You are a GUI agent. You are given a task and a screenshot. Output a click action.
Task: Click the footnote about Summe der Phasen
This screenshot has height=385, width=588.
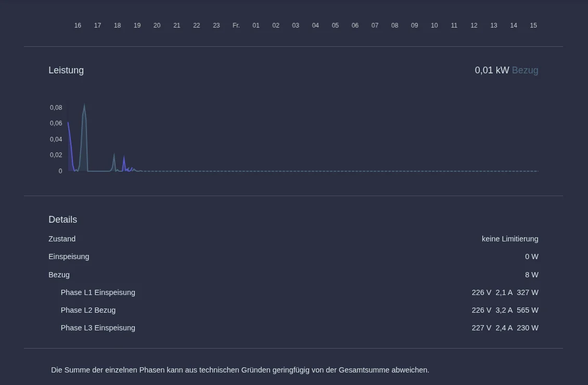coord(240,370)
